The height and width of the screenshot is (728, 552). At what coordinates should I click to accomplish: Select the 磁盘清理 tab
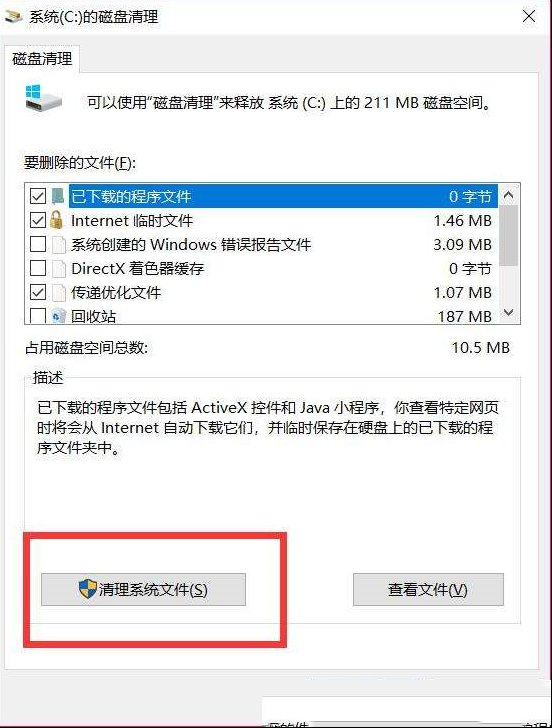[x=42, y=59]
